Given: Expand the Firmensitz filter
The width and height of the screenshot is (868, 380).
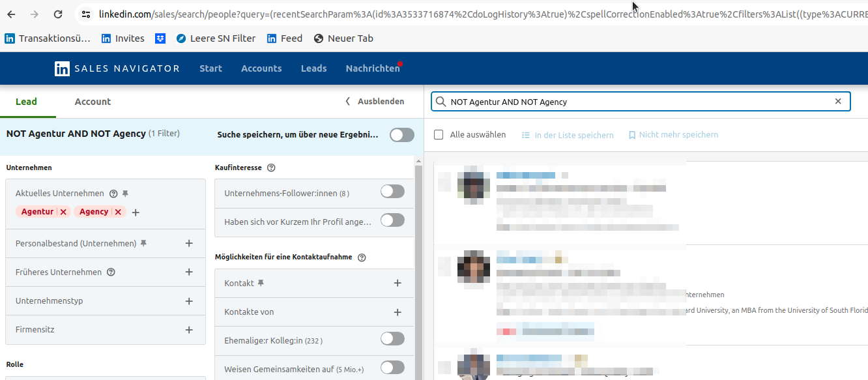Looking at the screenshot, I should pos(189,330).
